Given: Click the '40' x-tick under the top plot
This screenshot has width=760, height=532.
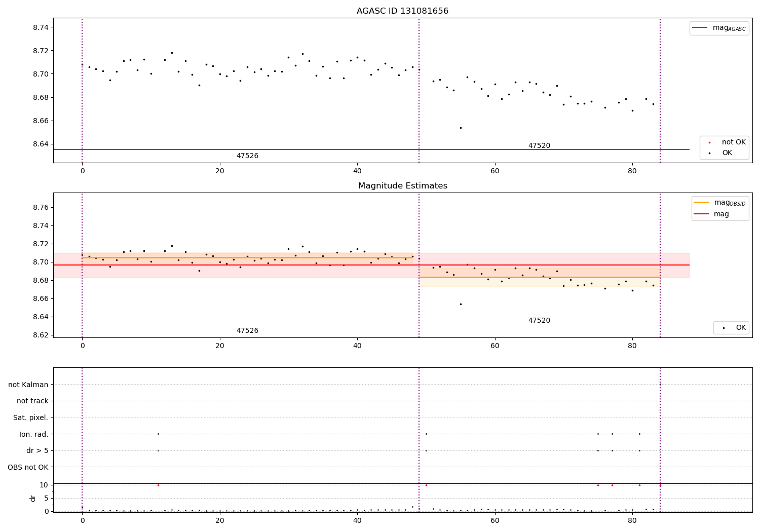Looking at the screenshot, I should click(x=357, y=171).
